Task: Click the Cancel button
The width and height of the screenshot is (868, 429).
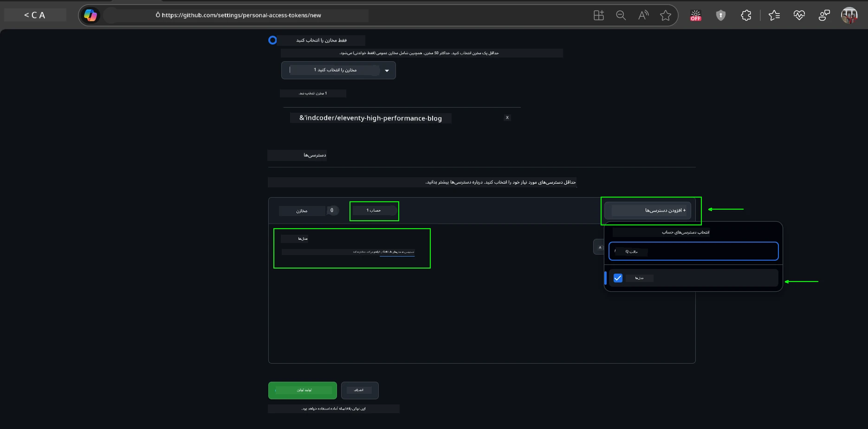Action: [x=360, y=391]
